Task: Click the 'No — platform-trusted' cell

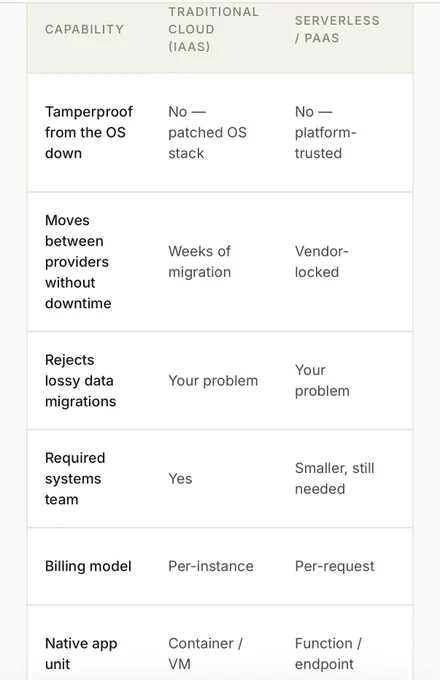Action: coord(326,132)
